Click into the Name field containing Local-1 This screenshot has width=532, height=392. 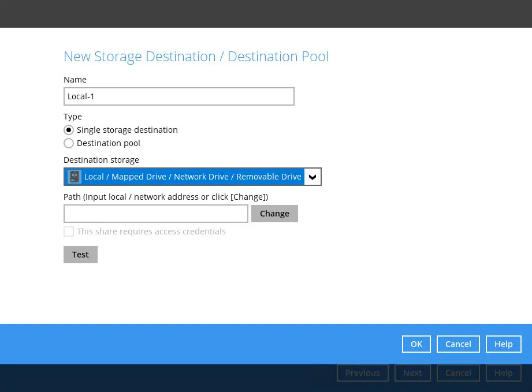[x=178, y=96]
